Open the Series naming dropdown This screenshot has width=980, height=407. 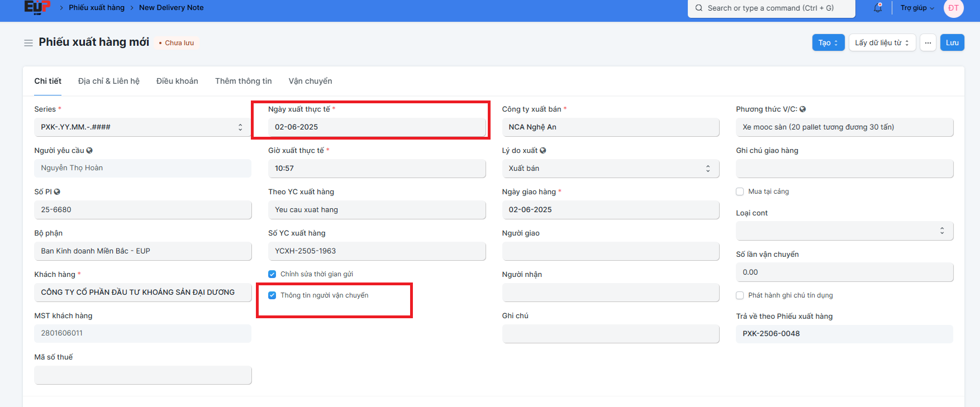click(142, 127)
